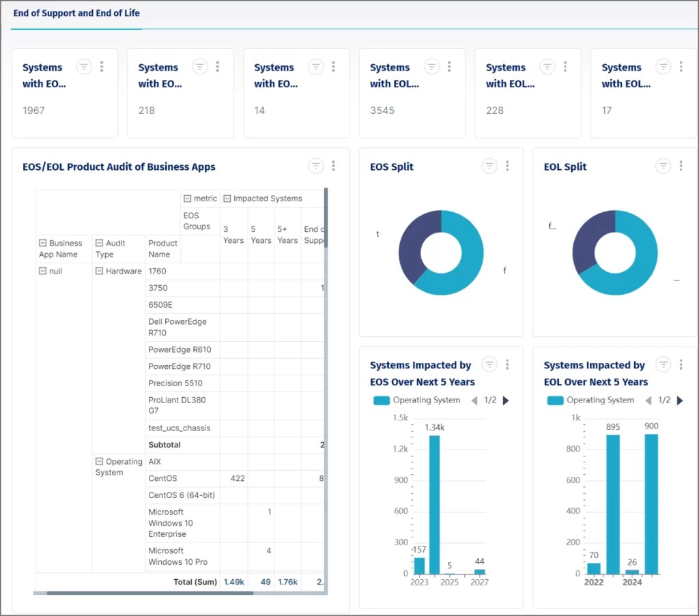
Task: Open the filter on the first Systems with EOS card
Action: [x=84, y=66]
